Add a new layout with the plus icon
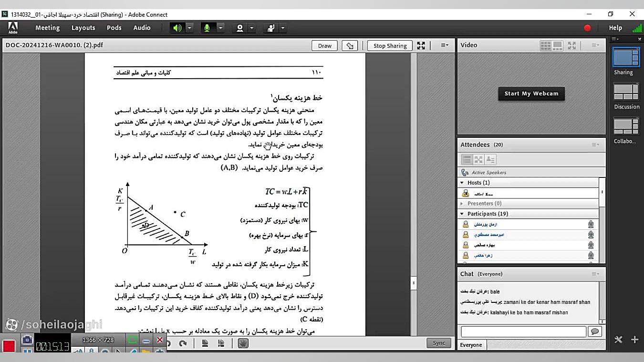The image size is (644, 362). 635,340
